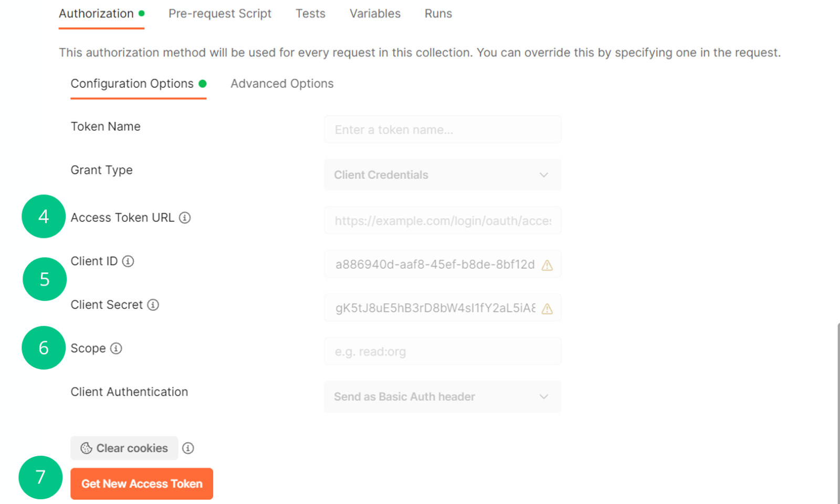This screenshot has height=504, width=840.
Task: Click info icon next to Scope label
Action: tap(116, 348)
